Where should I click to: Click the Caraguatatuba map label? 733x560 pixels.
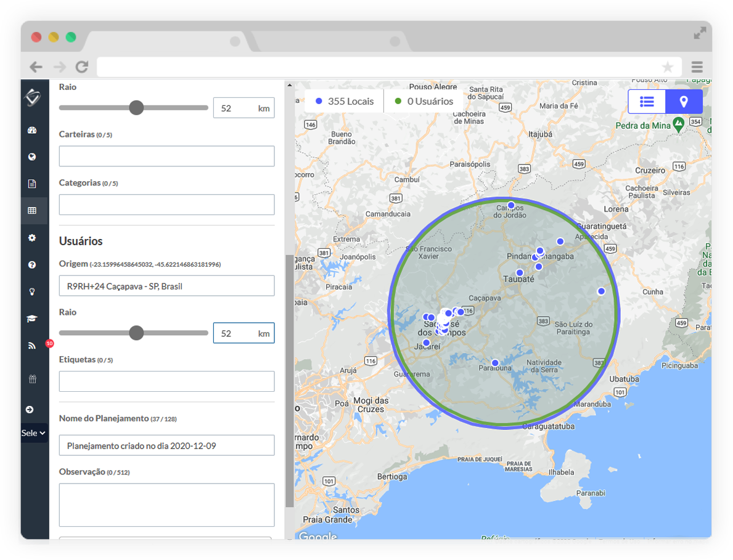[548, 426]
